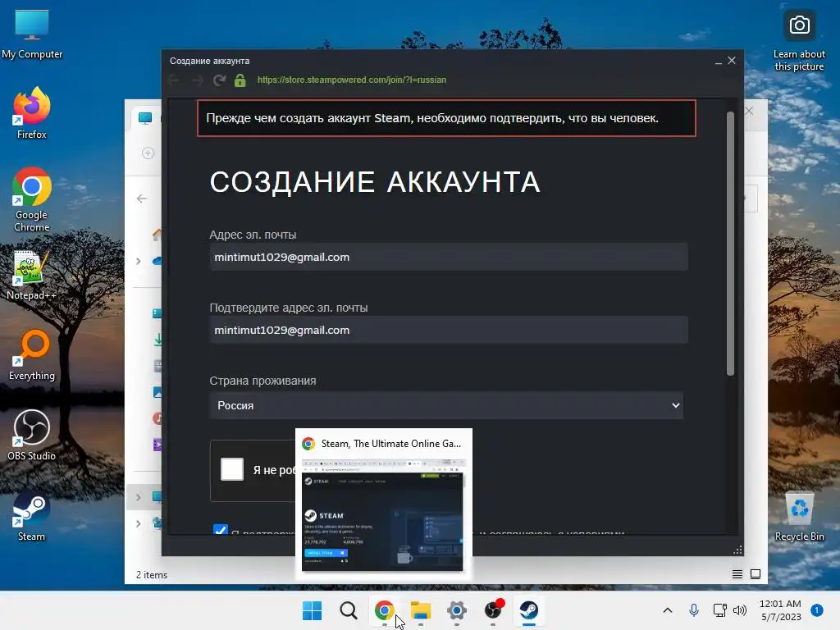
Task: Close the File Explorer window
Action: (749, 111)
